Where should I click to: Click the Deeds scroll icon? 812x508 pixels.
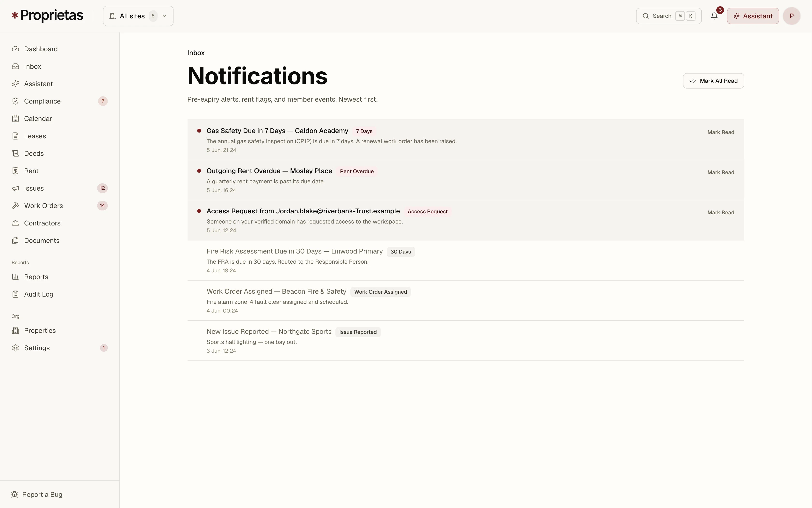15,154
